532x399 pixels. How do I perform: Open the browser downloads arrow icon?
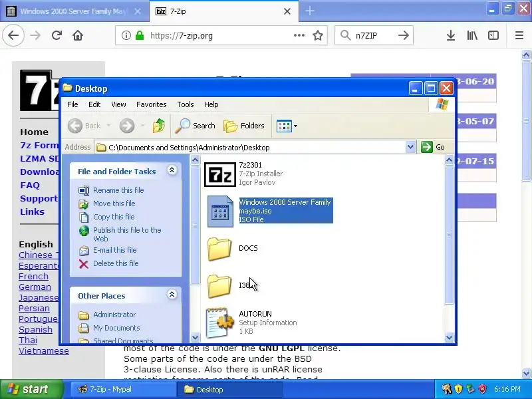click(x=451, y=35)
